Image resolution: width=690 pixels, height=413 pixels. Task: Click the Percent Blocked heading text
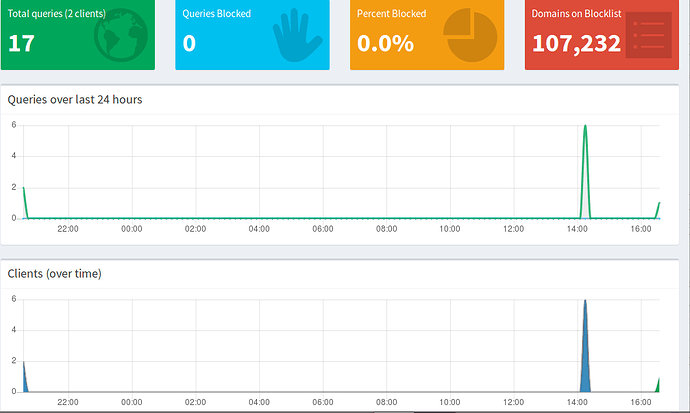coord(391,14)
